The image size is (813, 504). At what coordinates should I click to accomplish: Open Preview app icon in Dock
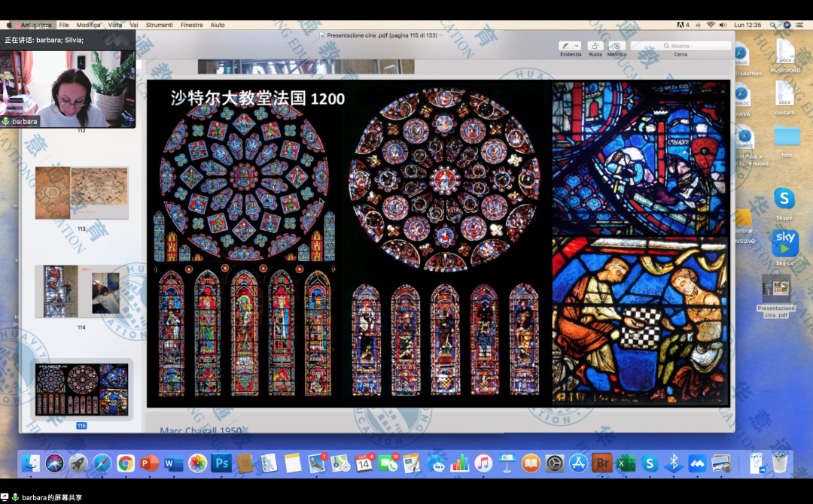(721, 463)
